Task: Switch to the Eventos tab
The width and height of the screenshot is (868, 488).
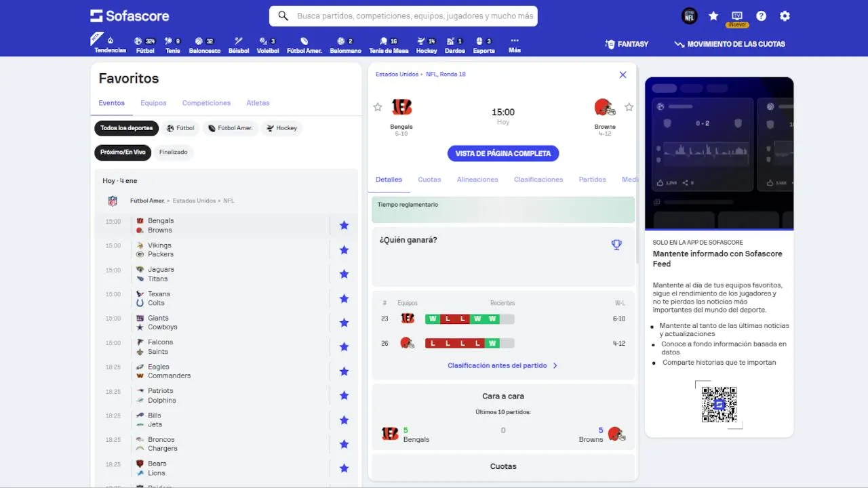Action: click(112, 103)
